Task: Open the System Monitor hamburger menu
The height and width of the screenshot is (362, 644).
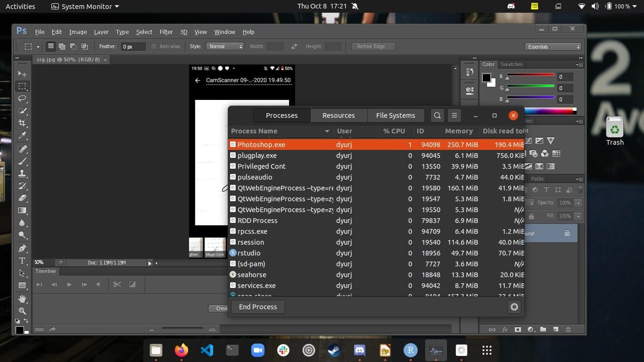Action: pyautogui.click(x=454, y=115)
